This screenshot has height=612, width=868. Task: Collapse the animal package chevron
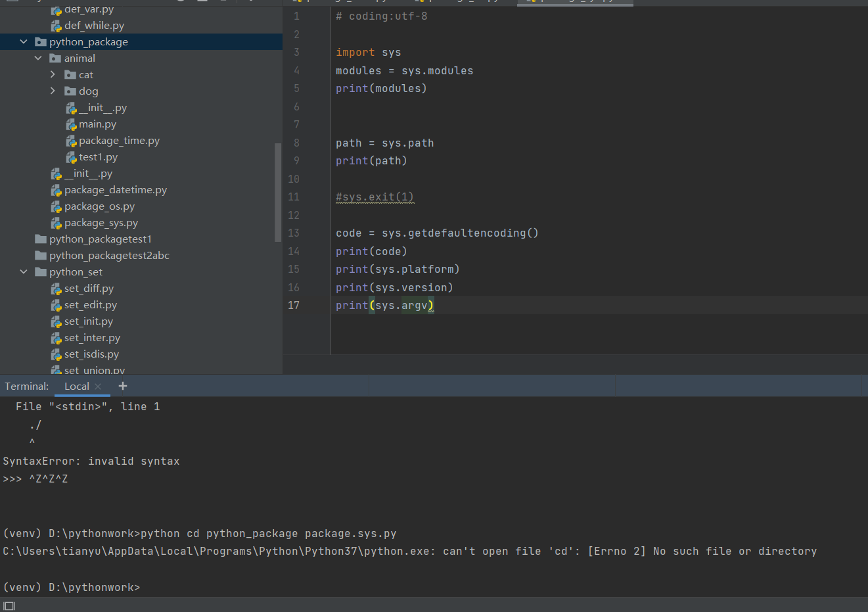click(x=38, y=58)
